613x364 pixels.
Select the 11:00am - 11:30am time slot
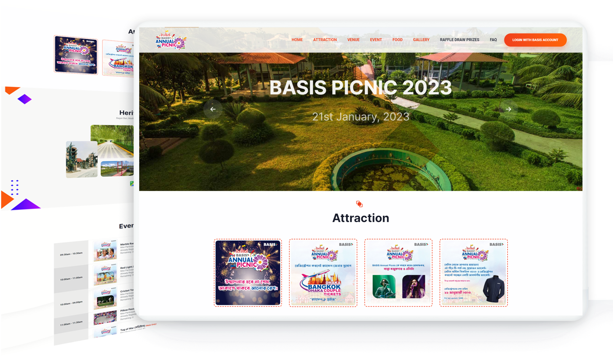pos(71,323)
